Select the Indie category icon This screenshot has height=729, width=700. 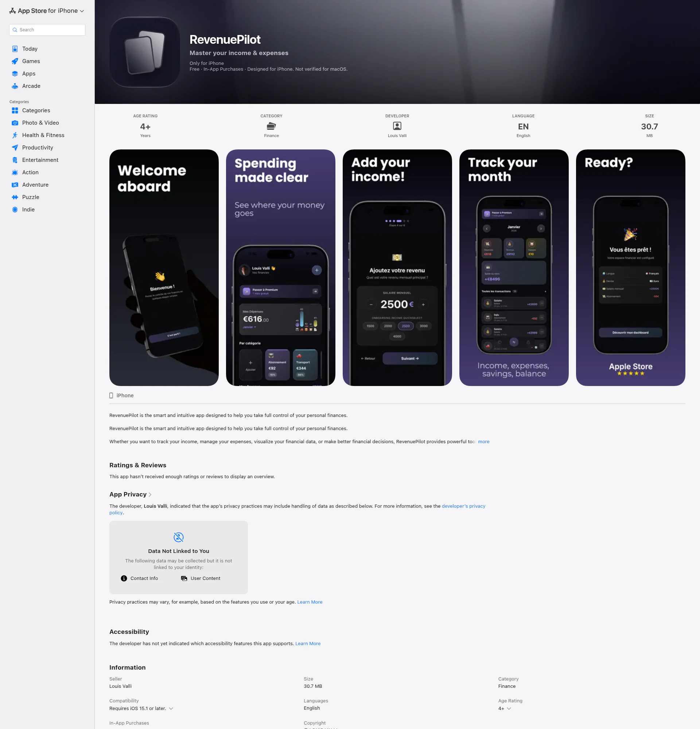[x=15, y=209]
